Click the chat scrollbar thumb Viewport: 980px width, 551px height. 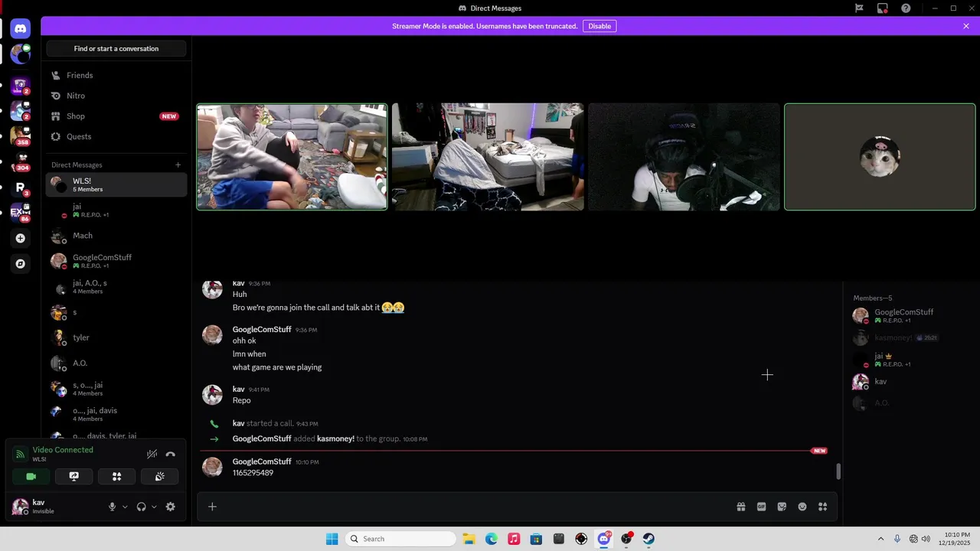pyautogui.click(x=838, y=471)
